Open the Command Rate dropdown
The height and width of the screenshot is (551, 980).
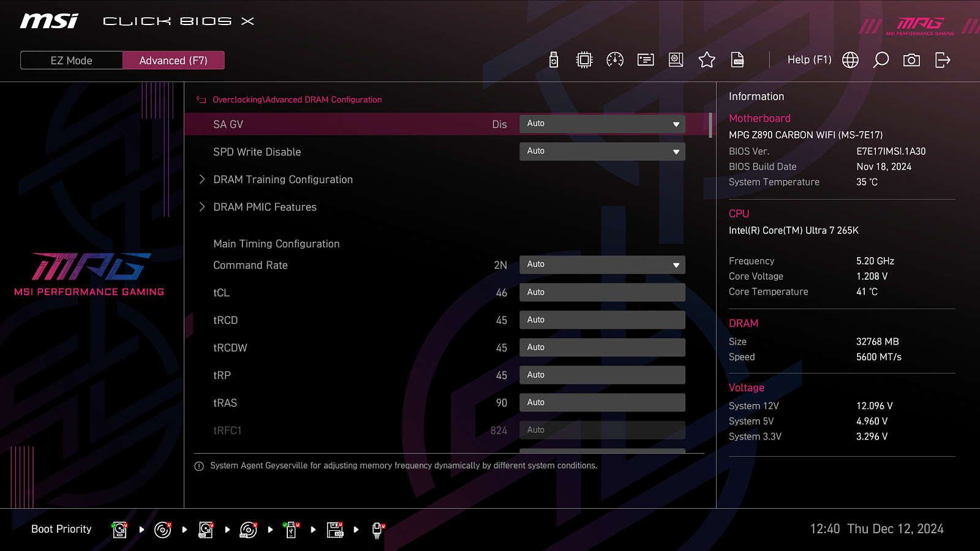tap(602, 264)
